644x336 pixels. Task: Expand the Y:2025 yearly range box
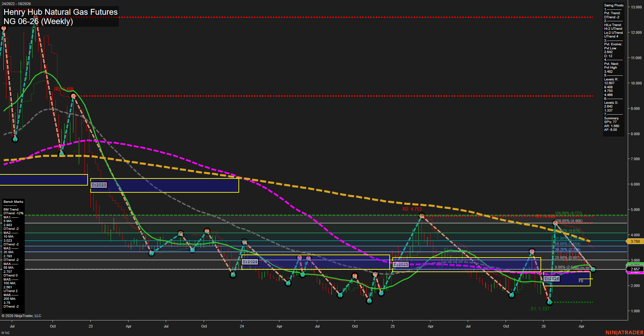(x=401, y=264)
